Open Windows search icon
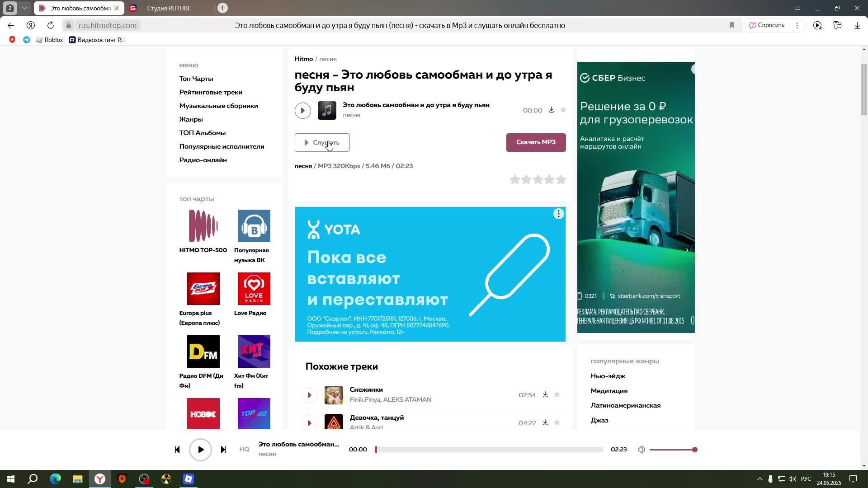Viewport: 868px width, 488px height. [x=33, y=479]
